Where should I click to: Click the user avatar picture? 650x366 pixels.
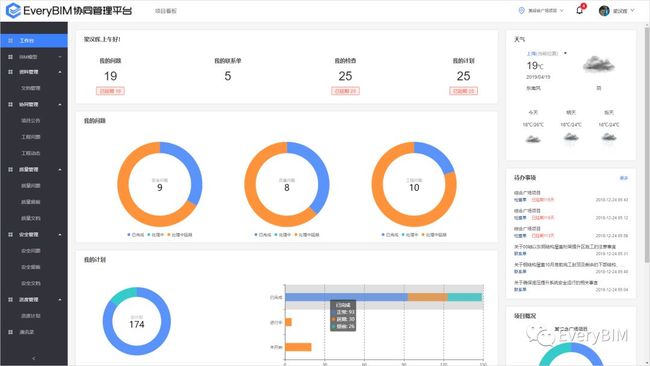click(x=604, y=11)
